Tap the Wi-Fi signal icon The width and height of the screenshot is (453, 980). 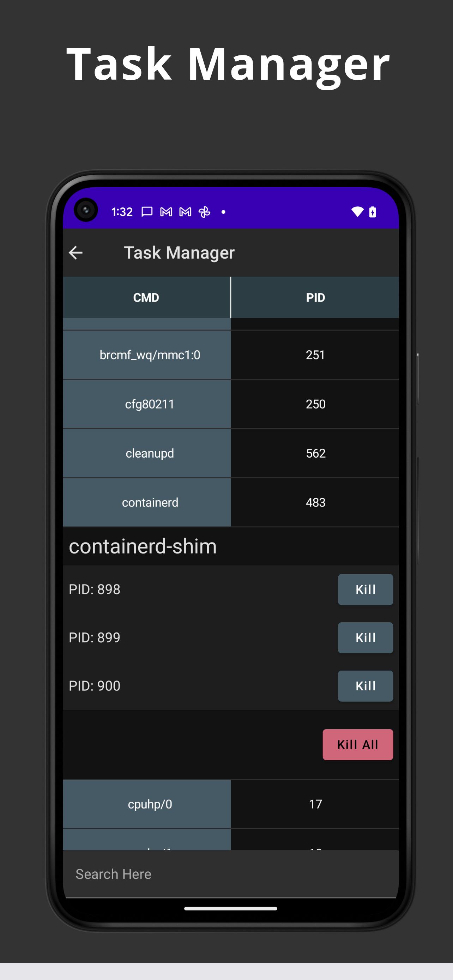[357, 212]
